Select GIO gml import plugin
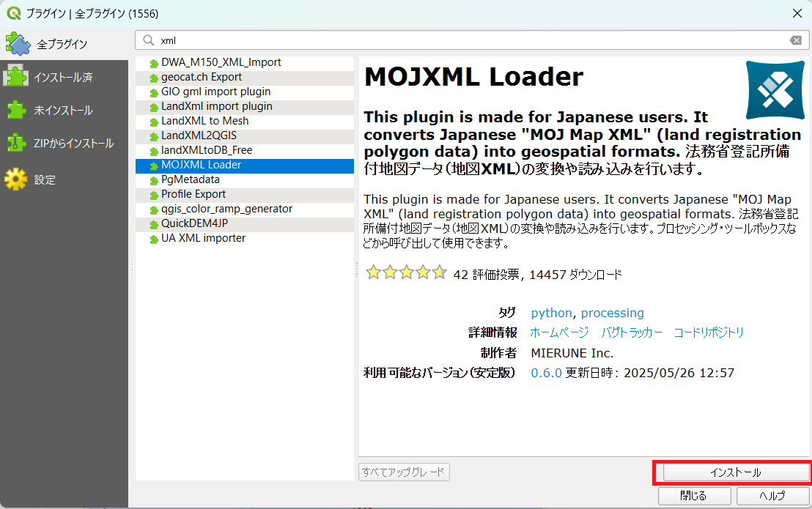Image resolution: width=812 pixels, height=509 pixels. [245, 92]
